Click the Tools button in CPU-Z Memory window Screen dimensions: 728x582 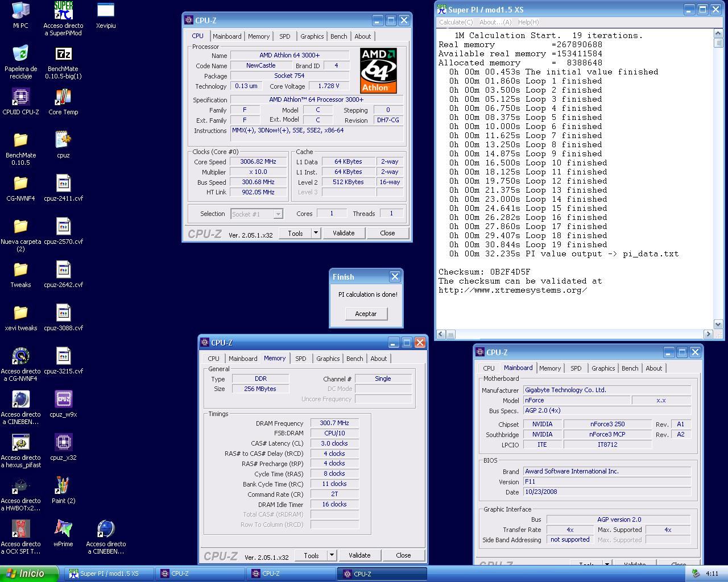(x=311, y=555)
